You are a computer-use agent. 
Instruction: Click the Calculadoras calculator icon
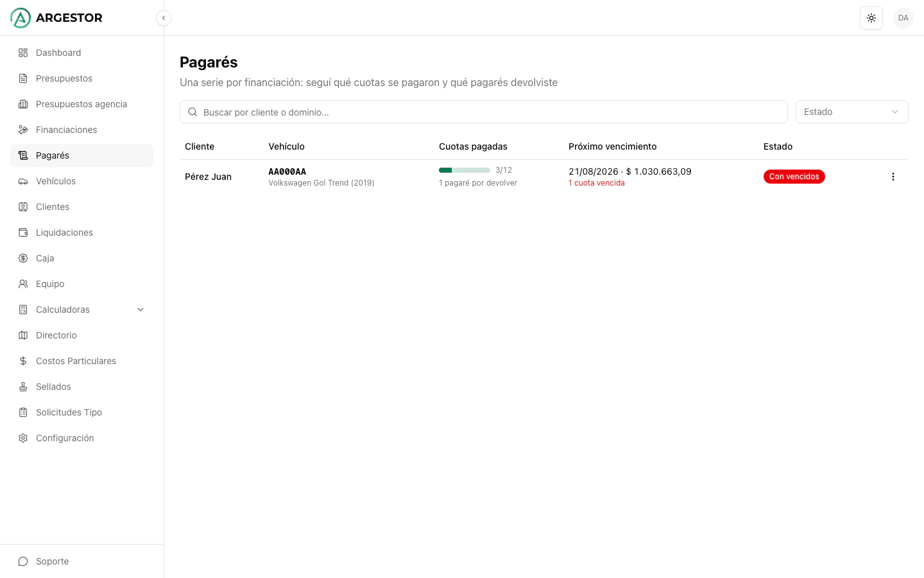[x=23, y=310]
